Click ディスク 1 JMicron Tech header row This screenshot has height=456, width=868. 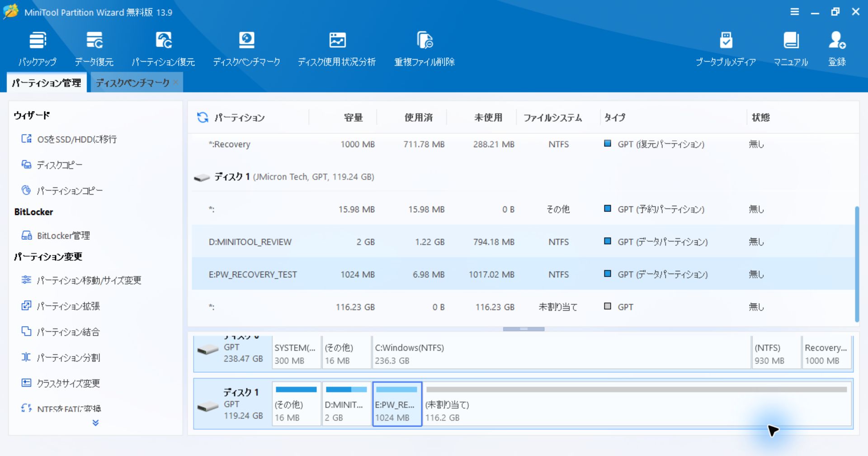tap(523, 177)
